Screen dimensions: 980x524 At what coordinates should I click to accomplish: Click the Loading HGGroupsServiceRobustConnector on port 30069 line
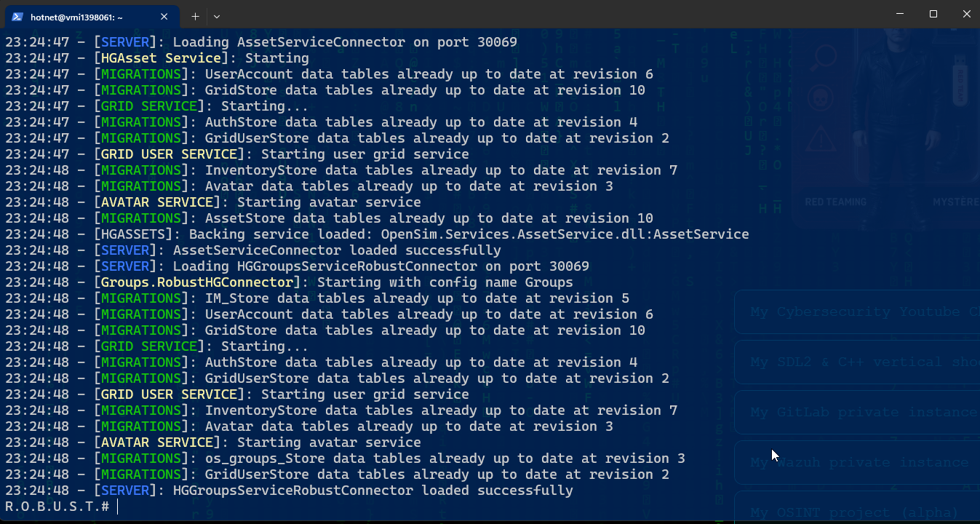pos(297,266)
